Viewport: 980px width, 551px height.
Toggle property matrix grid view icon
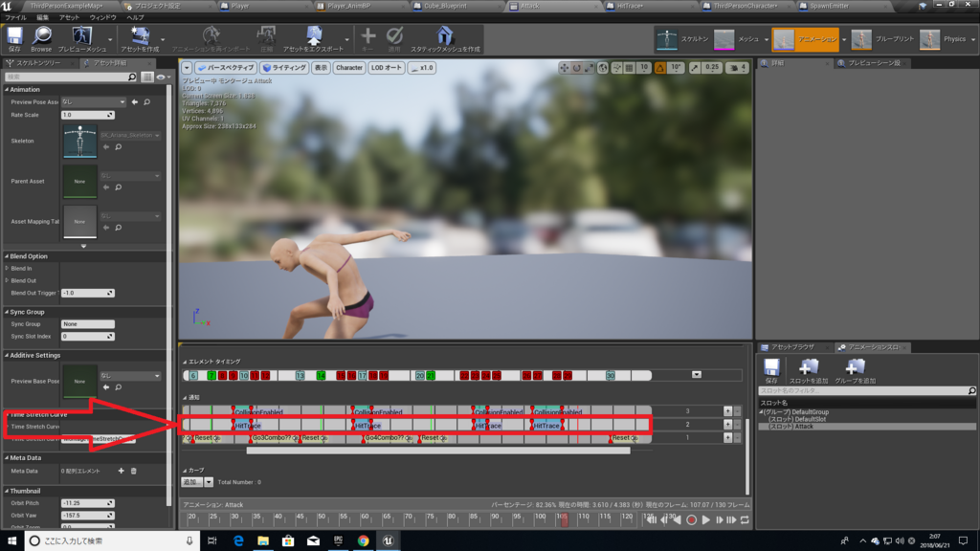146,77
